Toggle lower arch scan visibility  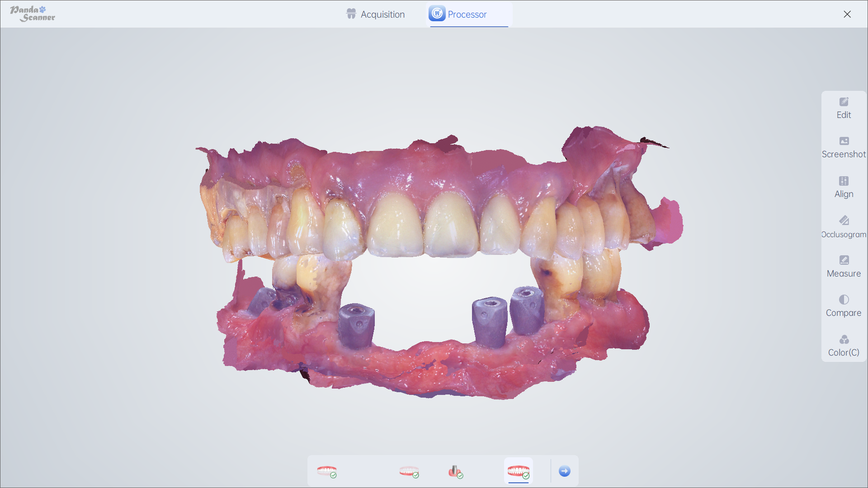pos(409,471)
